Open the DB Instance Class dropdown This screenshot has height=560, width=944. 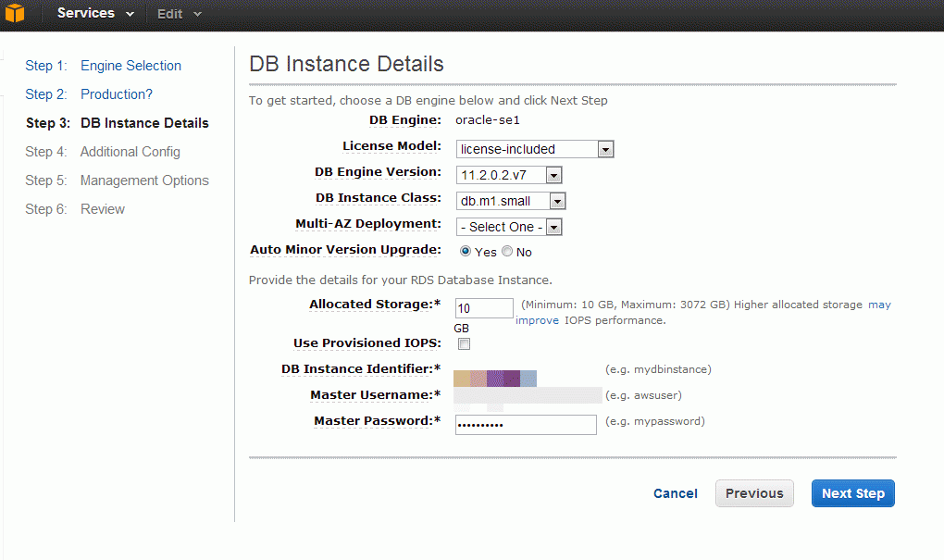pyautogui.click(x=511, y=201)
